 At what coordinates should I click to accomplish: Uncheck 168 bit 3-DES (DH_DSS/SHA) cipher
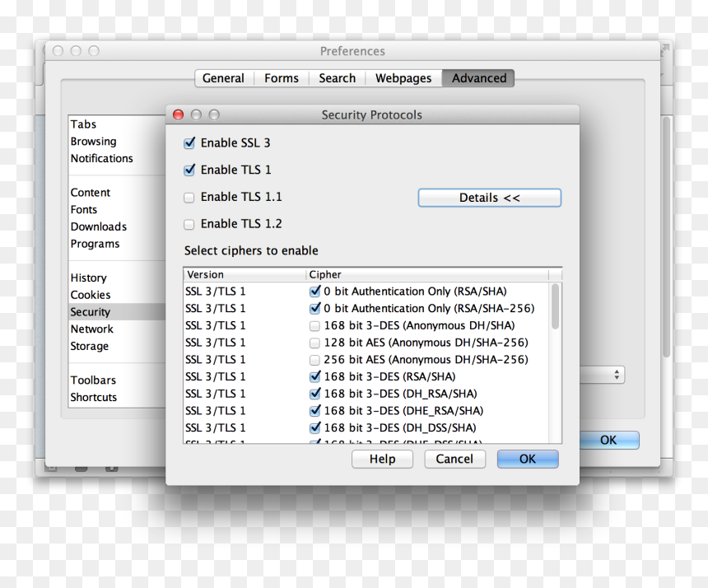[x=314, y=427]
